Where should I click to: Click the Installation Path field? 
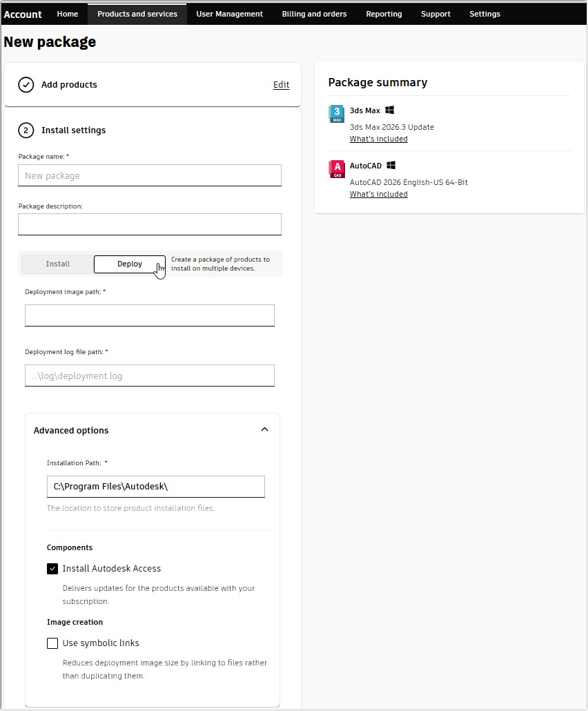155,486
